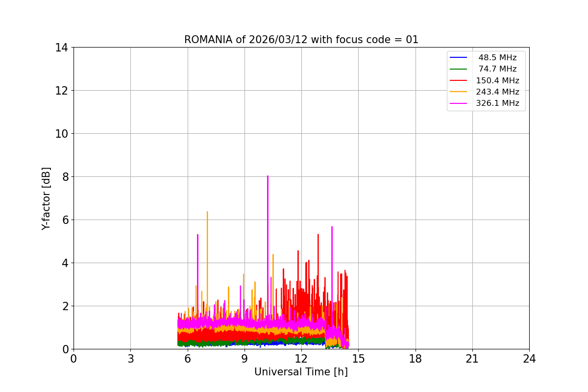Viewport: 588px width, 392px height.
Task: Click the Y-factor [dB] axis label
Action: [x=46, y=198]
